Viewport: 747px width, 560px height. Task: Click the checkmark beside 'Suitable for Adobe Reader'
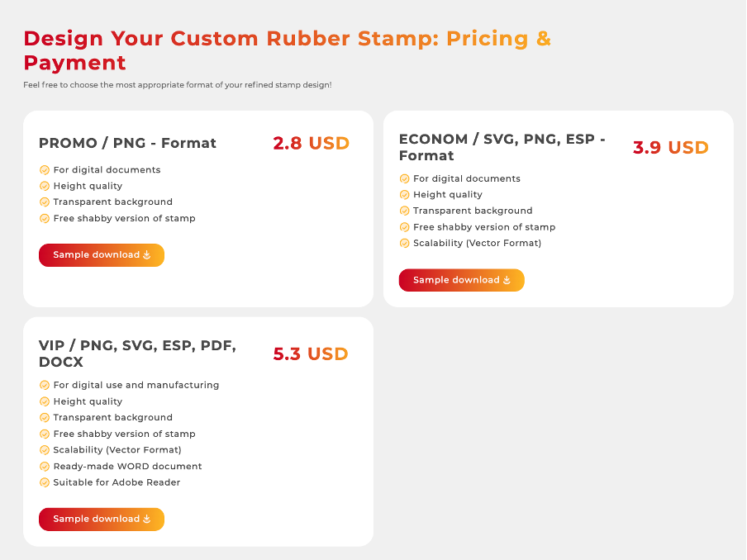coord(44,482)
